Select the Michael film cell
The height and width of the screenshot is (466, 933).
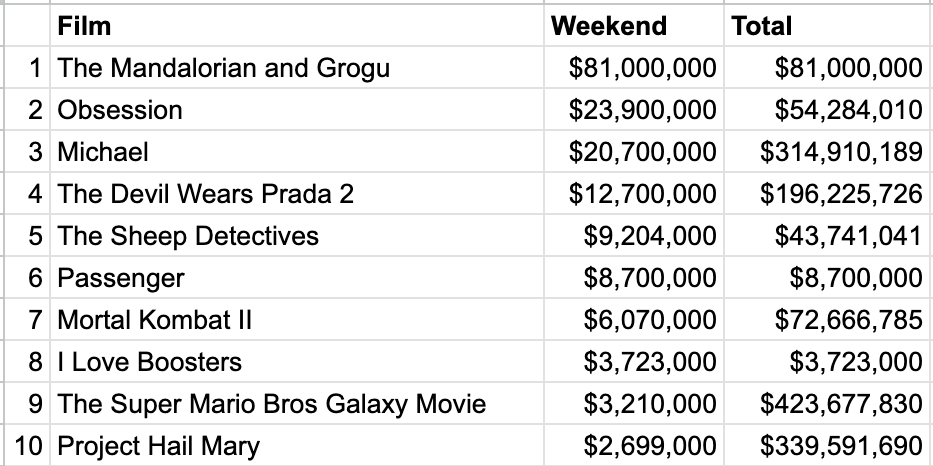pos(297,152)
